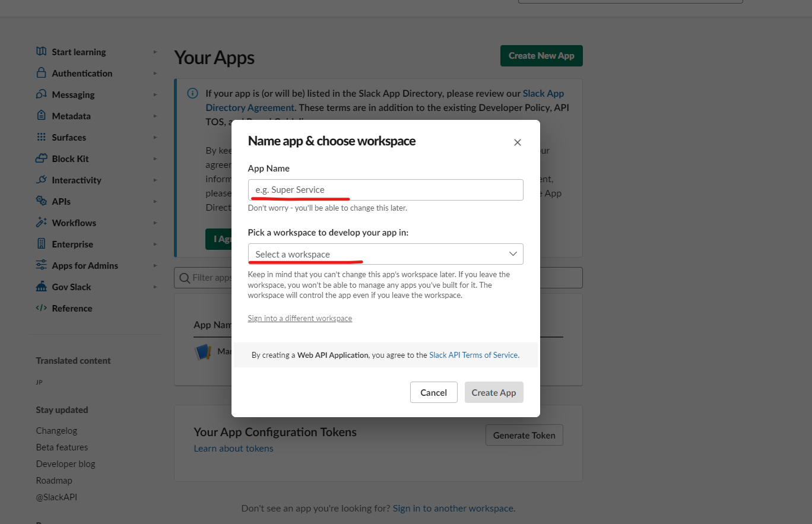
Task: Click the Create New App button
Action: pyautogui.click(x=541, y=56)
